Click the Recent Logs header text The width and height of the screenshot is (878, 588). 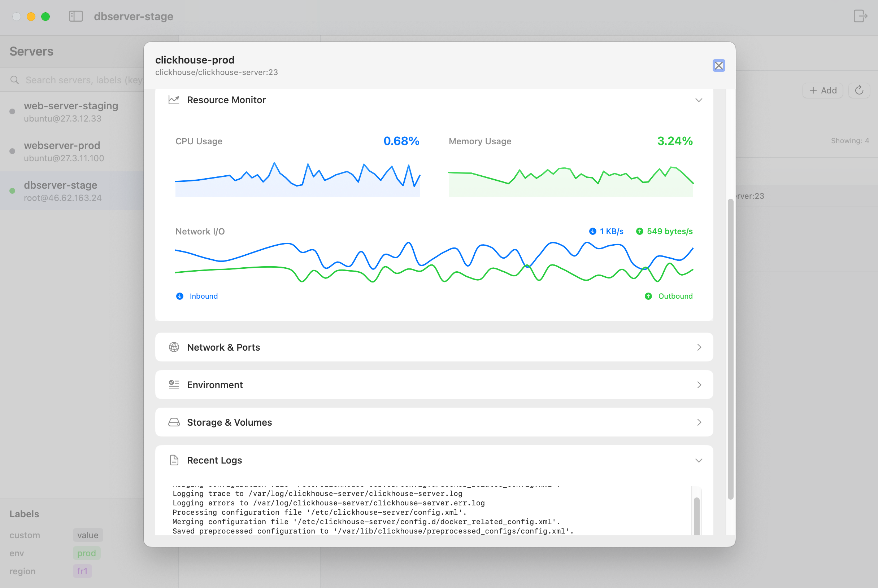click(x=214, y=460)
